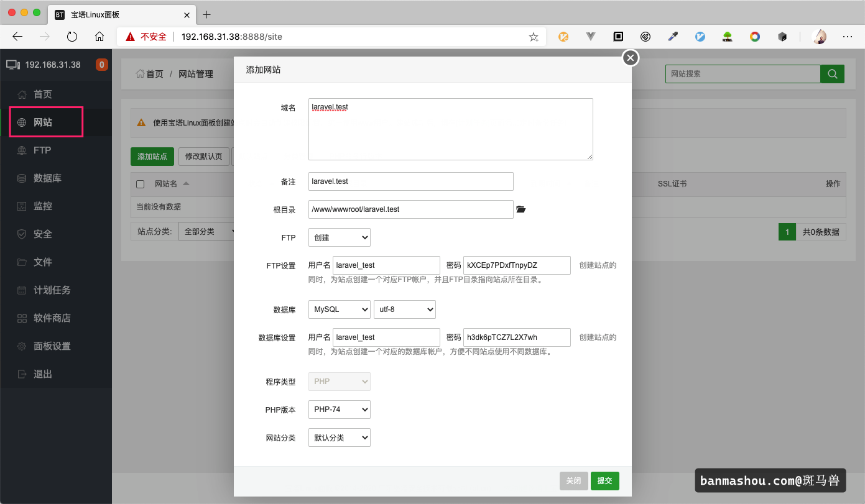Click page number 1 pagination button

point(787,232)
